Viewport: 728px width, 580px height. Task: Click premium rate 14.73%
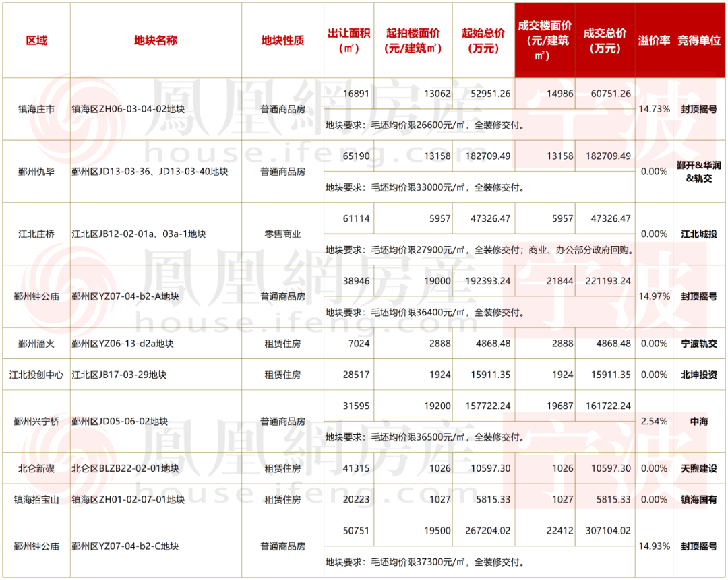(x=654, y=110)
